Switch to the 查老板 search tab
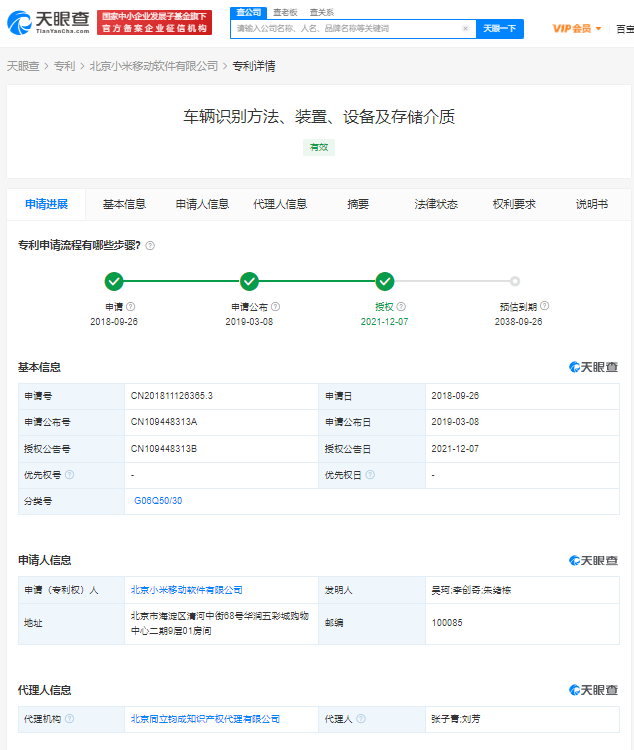Viewport: 634px width, 750px height. click(285, 12)
